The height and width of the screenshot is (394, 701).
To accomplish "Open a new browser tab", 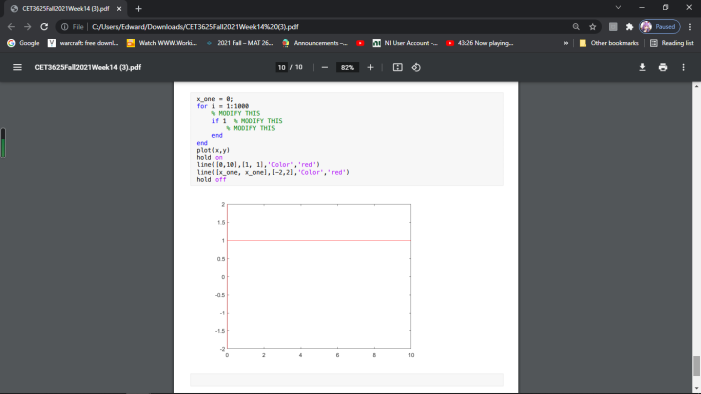I will pos(138,8).
